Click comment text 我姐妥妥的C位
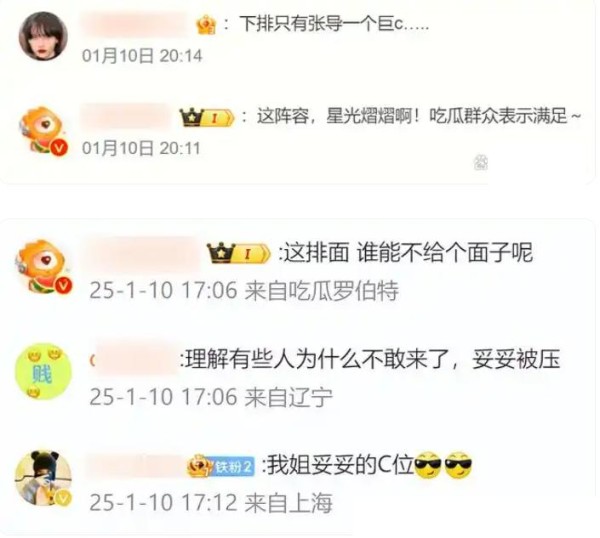Image resolution: width=600 pixels, height=538 pixels. pyautogui.click(x=341, y=465)
